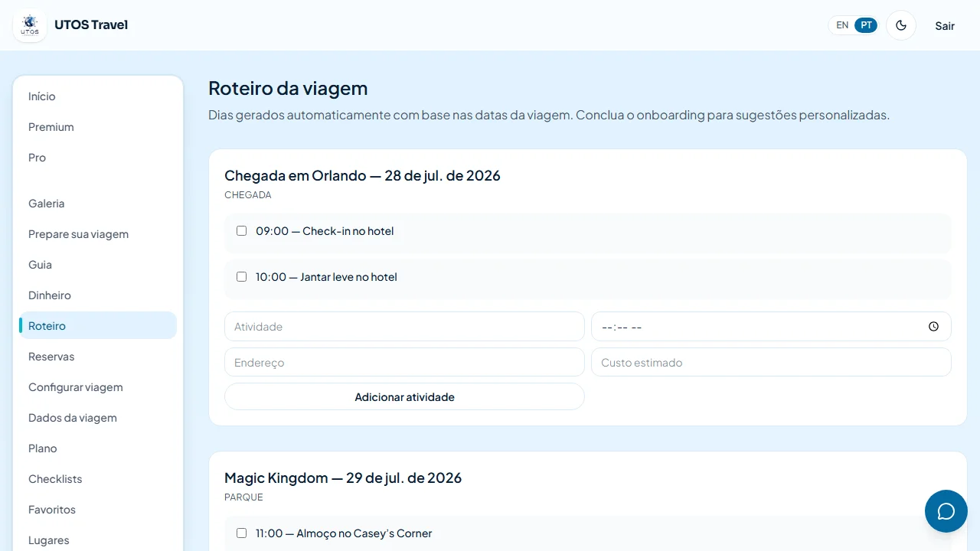Open Início in the sidebar
The height and width of the screenshot is (551, 980).
98,96
